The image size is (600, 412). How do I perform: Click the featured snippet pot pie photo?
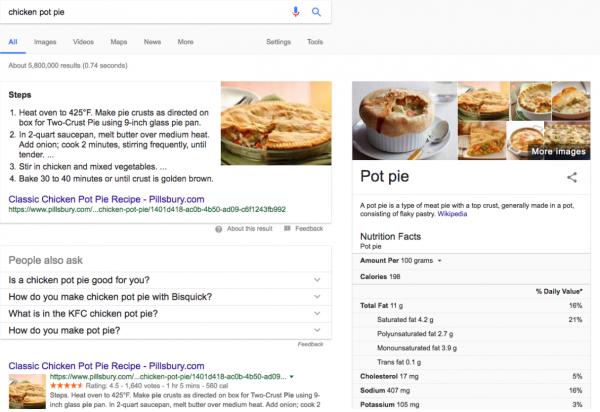pyautogui.click(x=275, y=123)
